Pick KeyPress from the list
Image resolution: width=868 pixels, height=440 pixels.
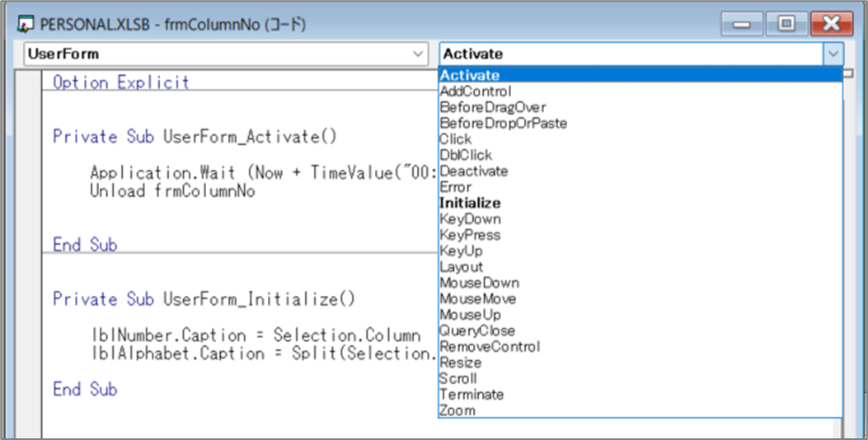(x=640, y=235)
